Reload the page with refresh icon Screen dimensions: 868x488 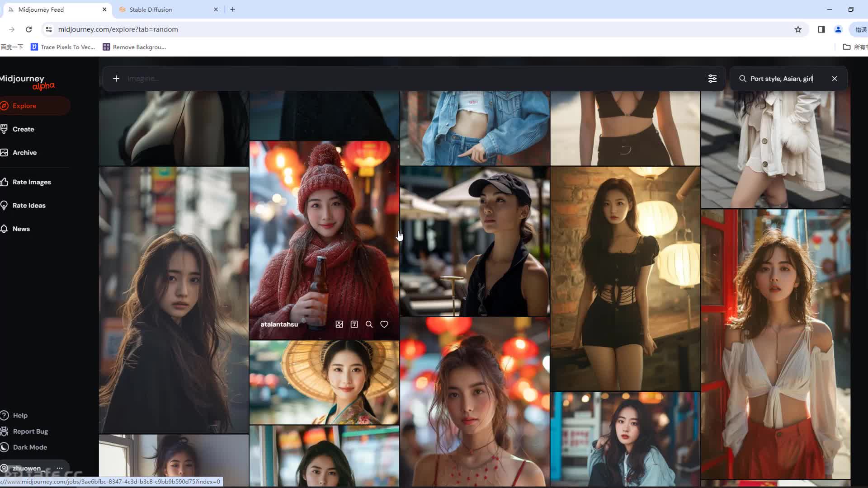click(x=28, y=29)
